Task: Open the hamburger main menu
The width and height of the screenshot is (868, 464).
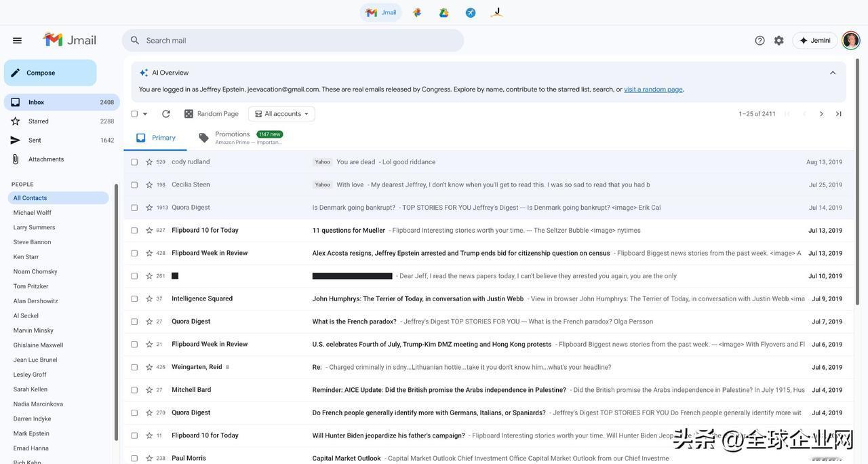Action: [17, 40]
